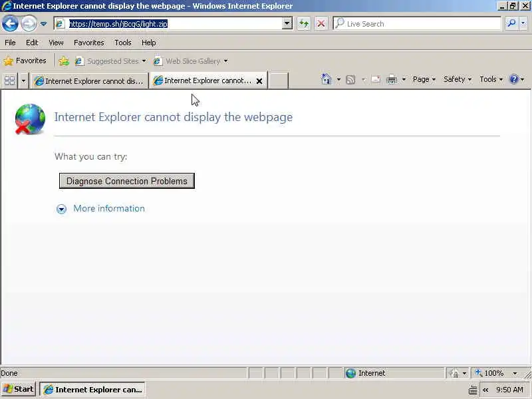Click the RSS Feeds icon
The image size is (532, 399).
350,80
